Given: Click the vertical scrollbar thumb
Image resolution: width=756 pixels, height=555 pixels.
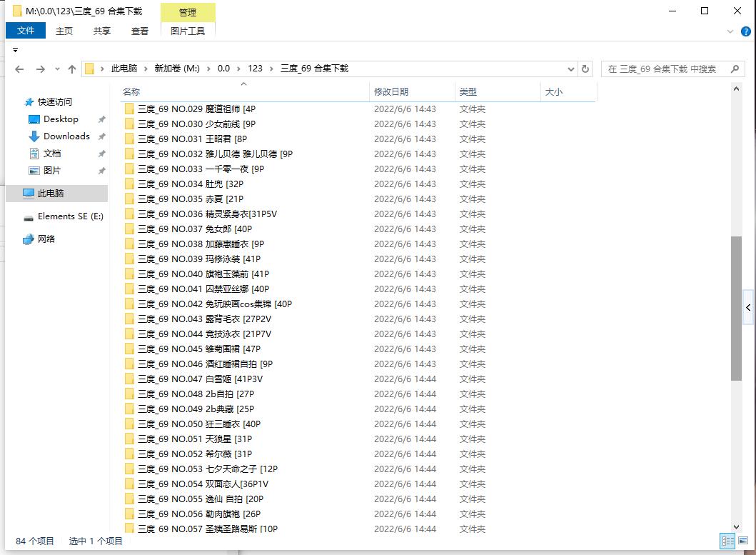Looking at the screenshot, I should [736, 309].
